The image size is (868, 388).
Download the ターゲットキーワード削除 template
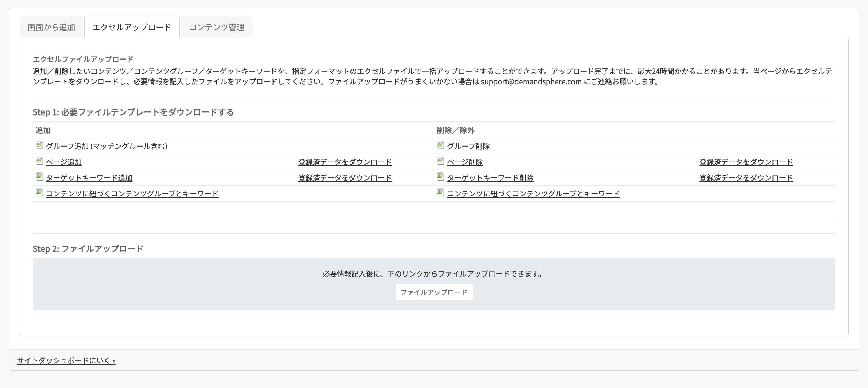[490, 178]
